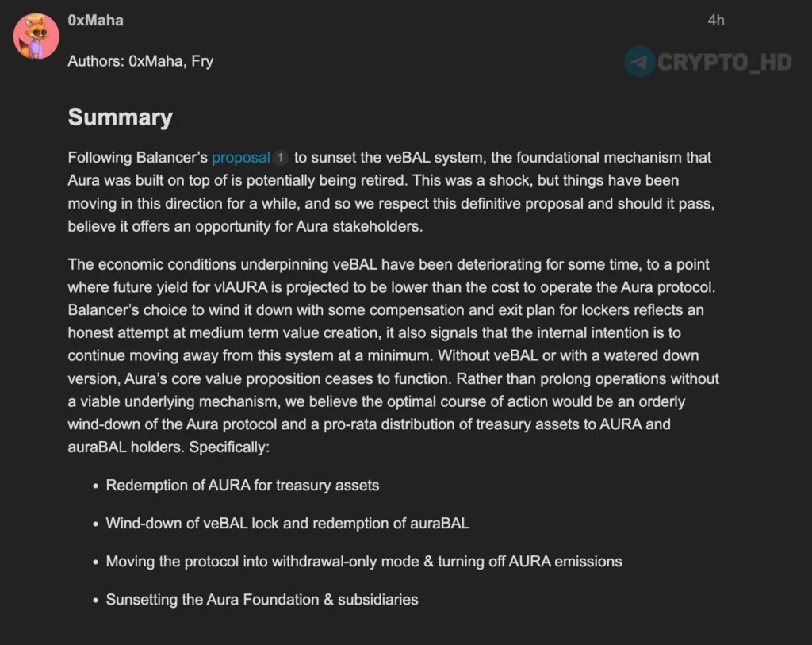Image resolution: width=812 pixels, height=645 pixels.
Task: Click the "Redemption of AURA for treasury assets" bullet
Action: coord(242,485)
